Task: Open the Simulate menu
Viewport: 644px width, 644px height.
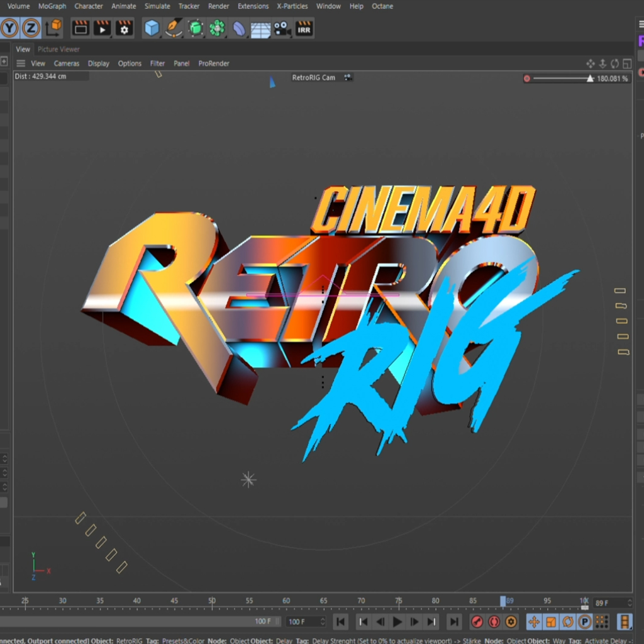Action: pyautogui.click(x=157, y=6)
